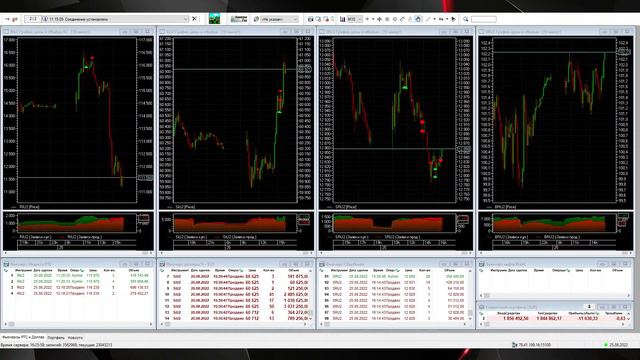Click the portfolio value '1 844 862,17'
The height and width of the screenshot is (360, 640).
click(x=549, y=318)
